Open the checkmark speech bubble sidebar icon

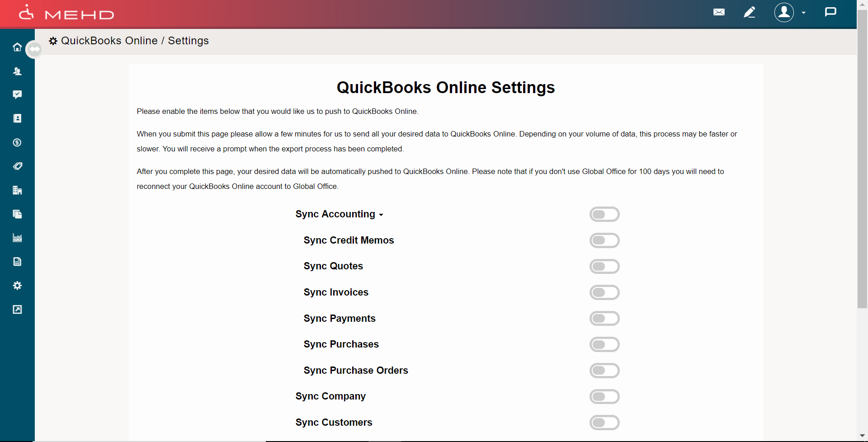(x=17, y=94)
